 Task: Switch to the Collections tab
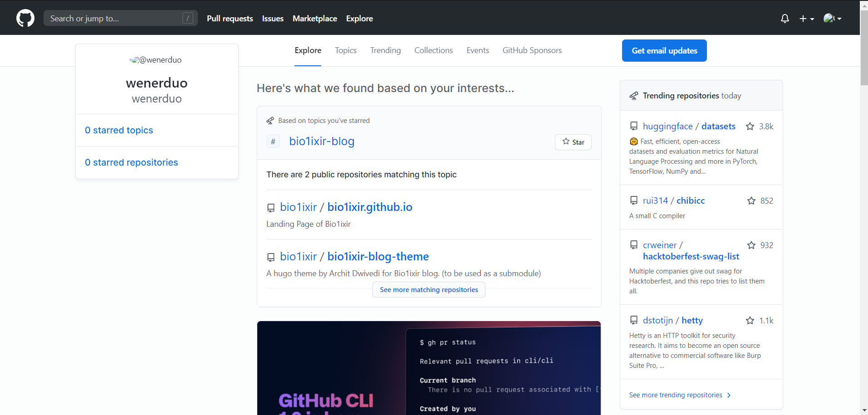coord(433,50)
